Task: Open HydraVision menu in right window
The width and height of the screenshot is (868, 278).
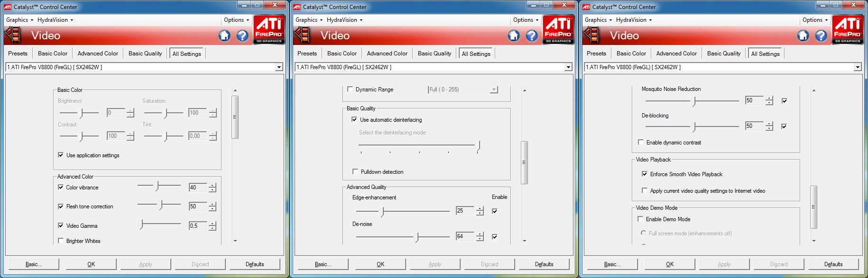Action: [634, 20]
